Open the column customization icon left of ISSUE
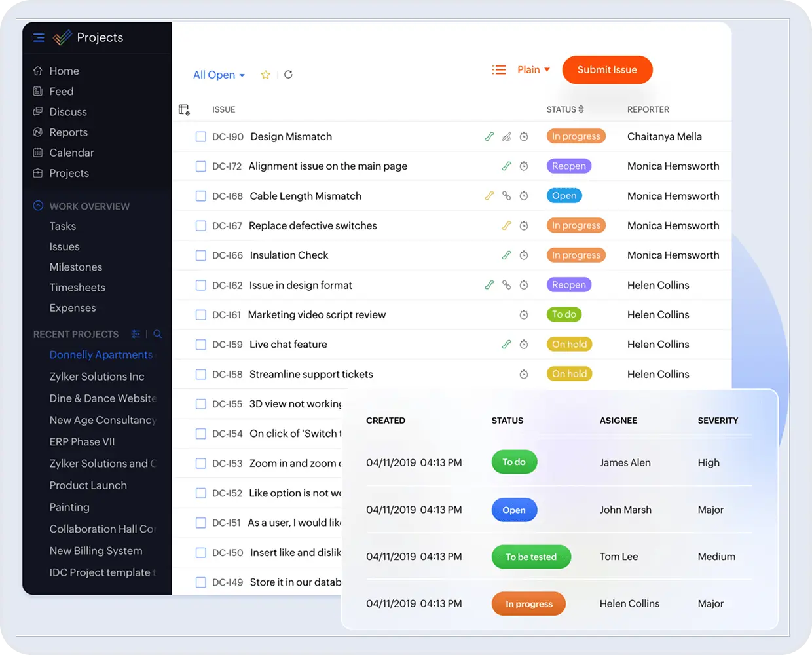Screen dimensions: 812x655 pos(184,109)
